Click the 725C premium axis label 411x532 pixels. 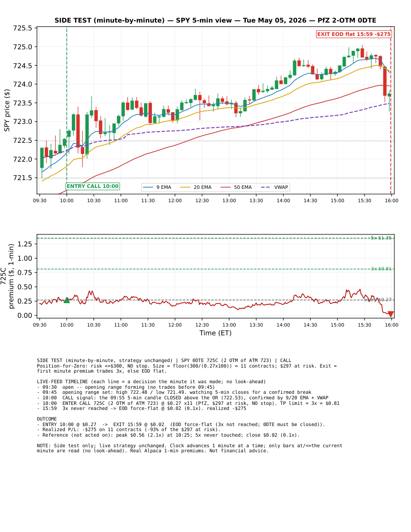click(7, 276)
